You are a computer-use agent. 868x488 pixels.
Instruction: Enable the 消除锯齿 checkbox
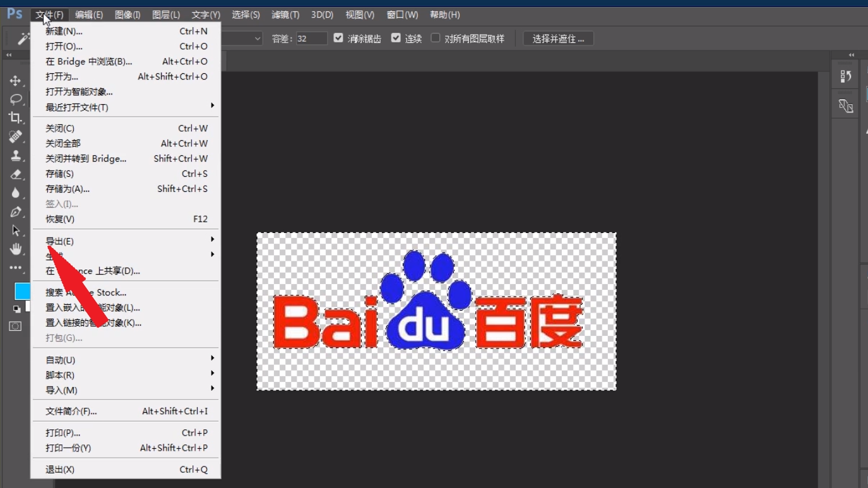(338, 38)
